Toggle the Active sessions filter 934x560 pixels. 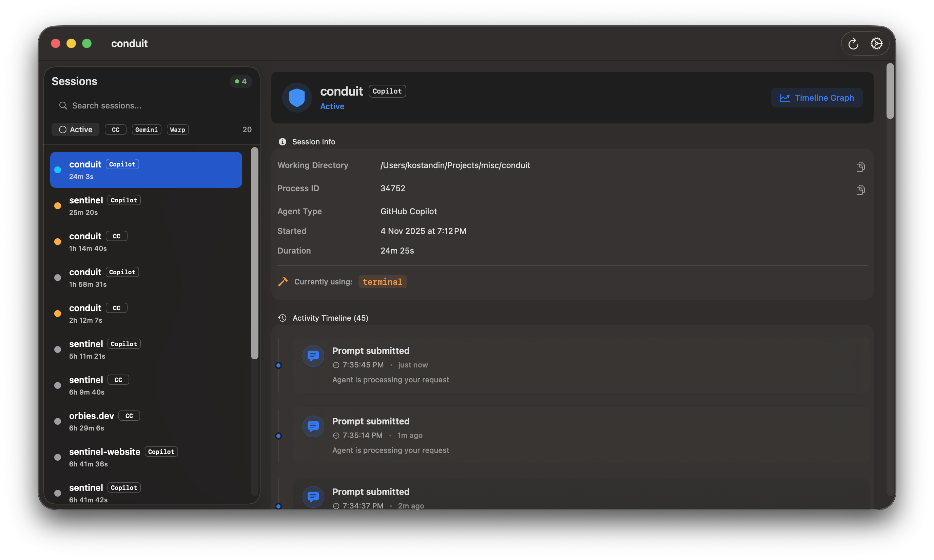tap(76, 129)
